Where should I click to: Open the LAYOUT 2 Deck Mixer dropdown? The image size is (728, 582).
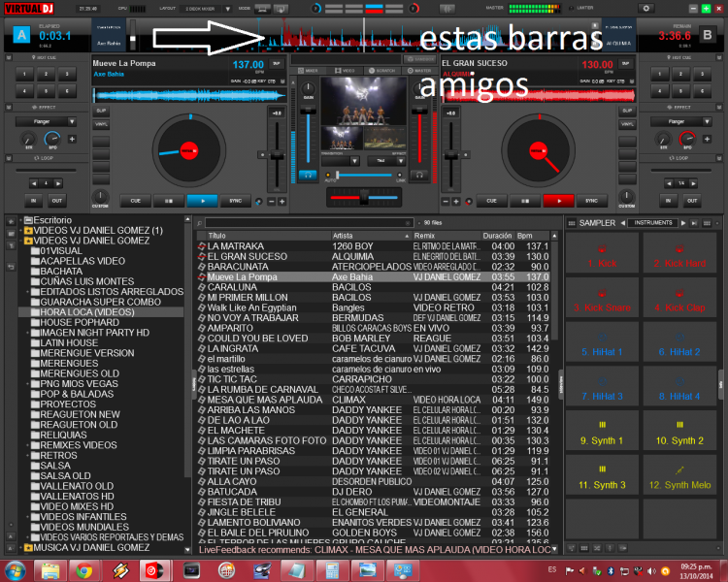[x=227, y=9]
